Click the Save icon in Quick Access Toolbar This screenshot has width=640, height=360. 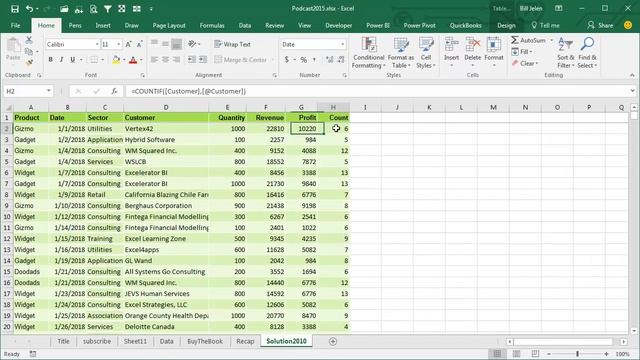click(15, 9)
